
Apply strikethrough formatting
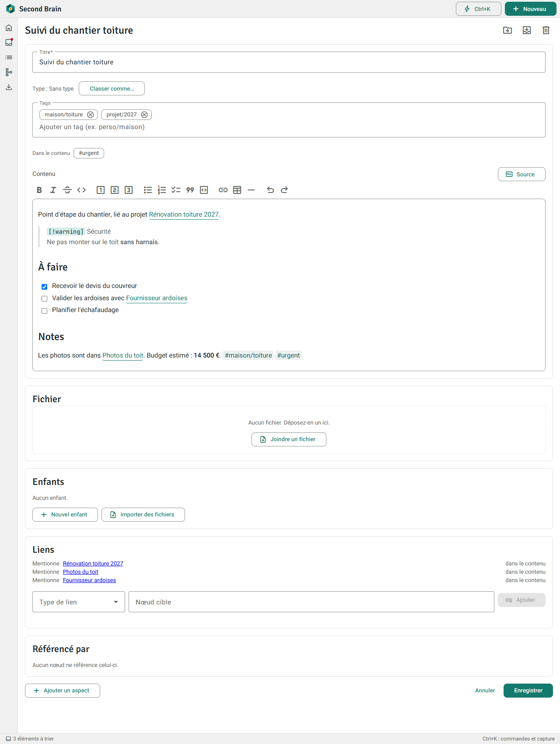[x=67, y=190]
